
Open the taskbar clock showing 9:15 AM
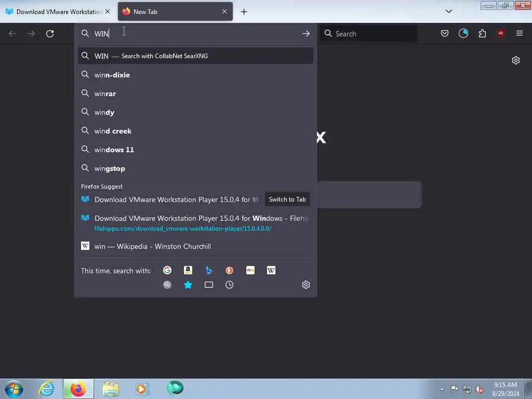click(506, 389)
